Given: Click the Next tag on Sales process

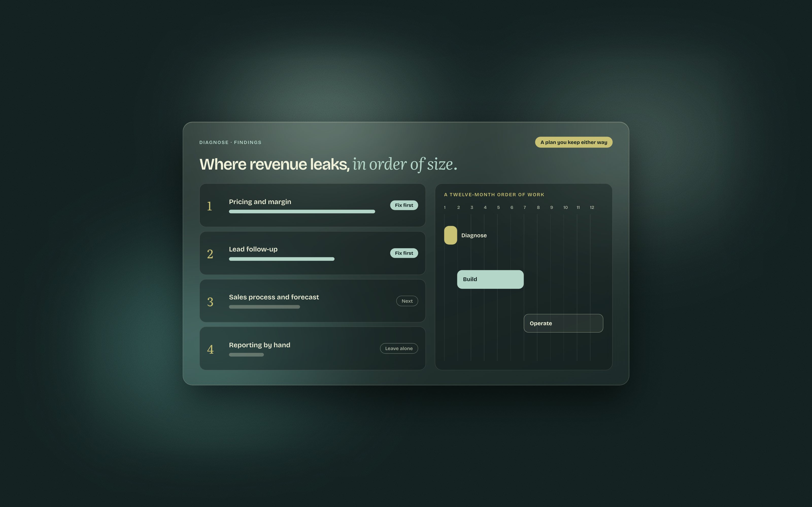Looking at the screenshot, I should point(407,301).
